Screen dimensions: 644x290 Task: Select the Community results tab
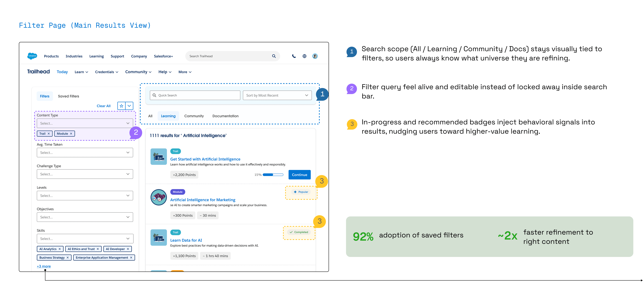[194, 116]
